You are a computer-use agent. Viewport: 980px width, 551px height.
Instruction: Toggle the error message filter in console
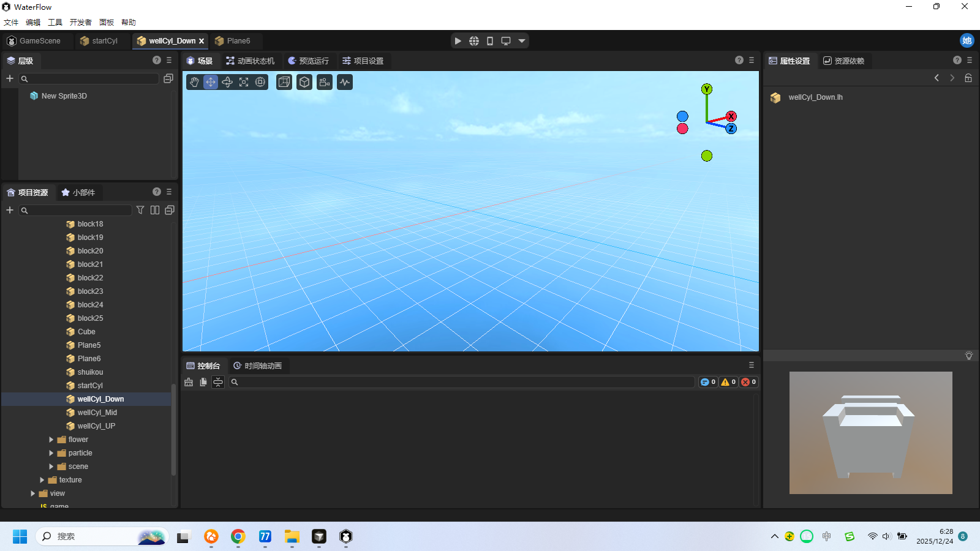pos(748,382)
